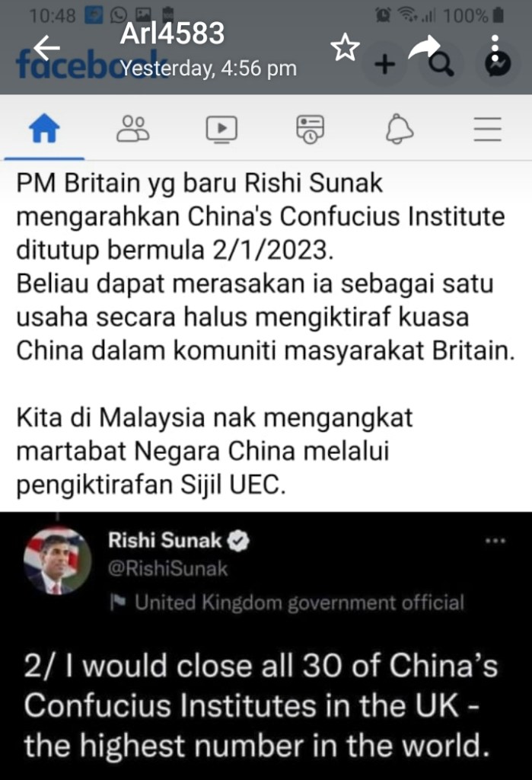Image resolution: width=532 pixels, height=780 pixels.
Task: Open the Feeds tab icon
Action: 311,129
